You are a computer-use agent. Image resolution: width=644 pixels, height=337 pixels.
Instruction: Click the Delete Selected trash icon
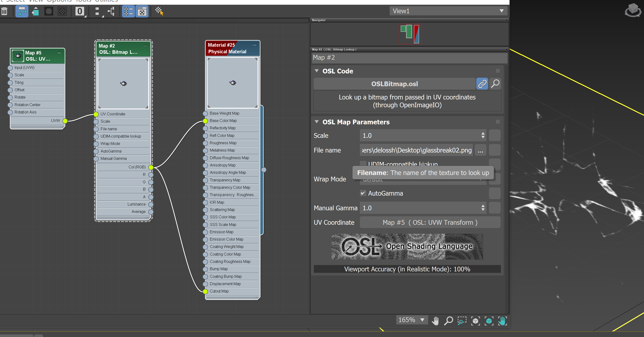pyautogui.click(x=4, y=11)
